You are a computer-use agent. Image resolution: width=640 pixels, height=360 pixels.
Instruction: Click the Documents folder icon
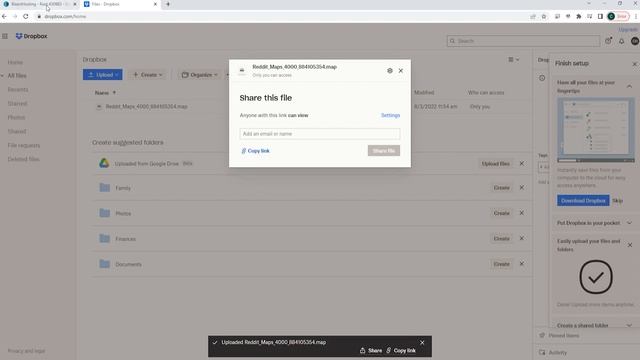[104, 264]
